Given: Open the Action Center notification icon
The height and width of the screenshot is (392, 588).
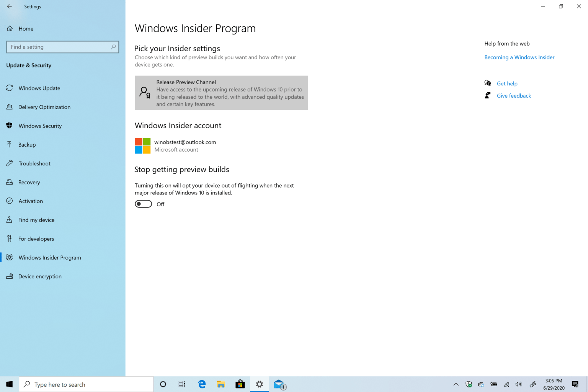Looking at the screenshot, I should (576, 384).
